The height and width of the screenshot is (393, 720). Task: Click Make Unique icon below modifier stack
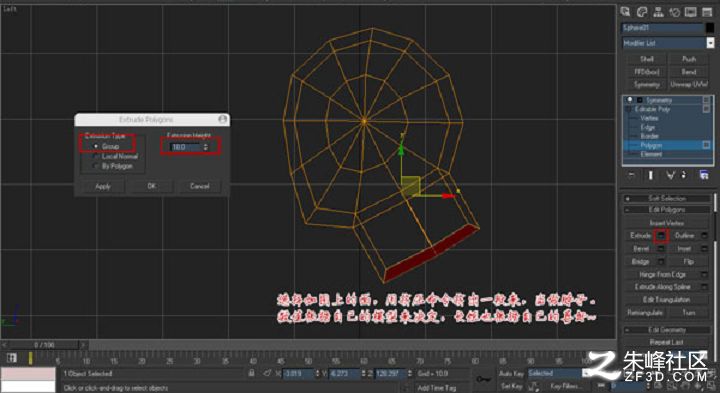tap(670, 175)
